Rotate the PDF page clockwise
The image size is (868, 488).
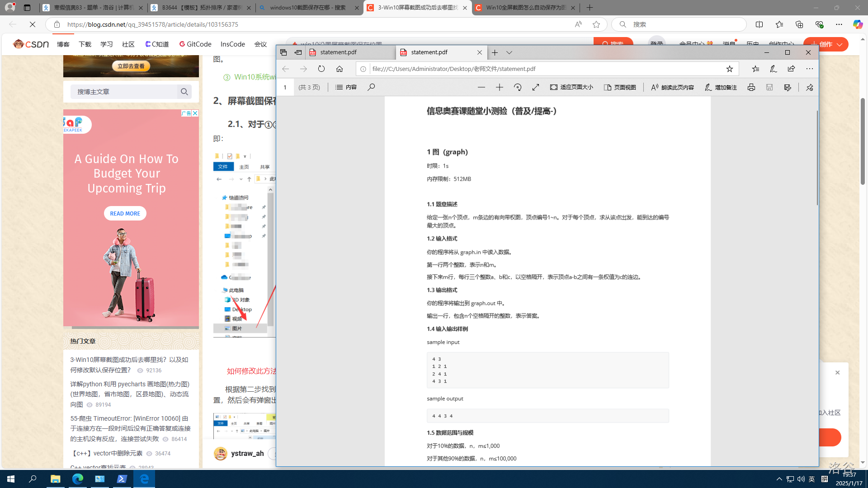[518, 87]
